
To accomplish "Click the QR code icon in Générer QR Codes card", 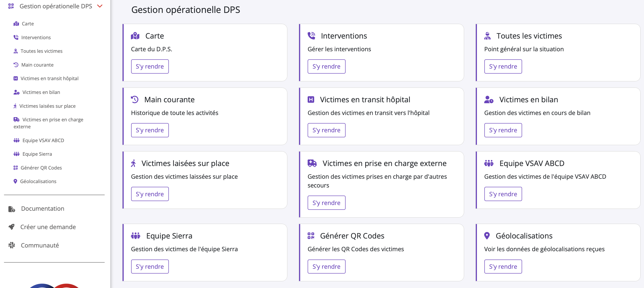I will pyautogui.click(x=311, y=236).
